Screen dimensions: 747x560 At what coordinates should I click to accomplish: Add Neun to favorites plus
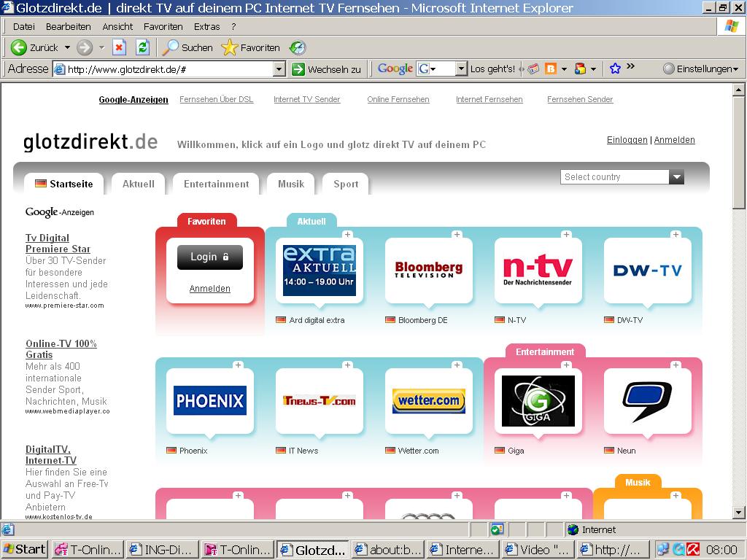pyautogui.click(x=676, y=365)
